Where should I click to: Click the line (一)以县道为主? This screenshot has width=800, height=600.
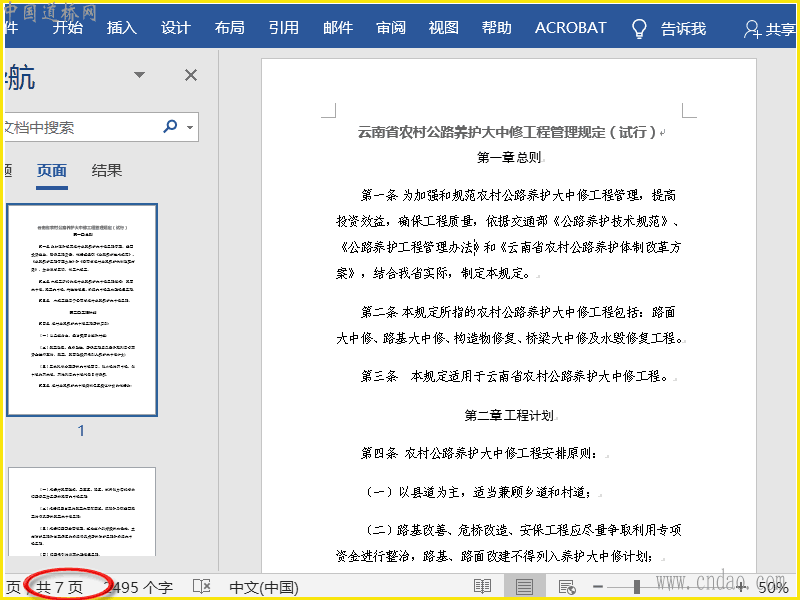click(478, 492)
